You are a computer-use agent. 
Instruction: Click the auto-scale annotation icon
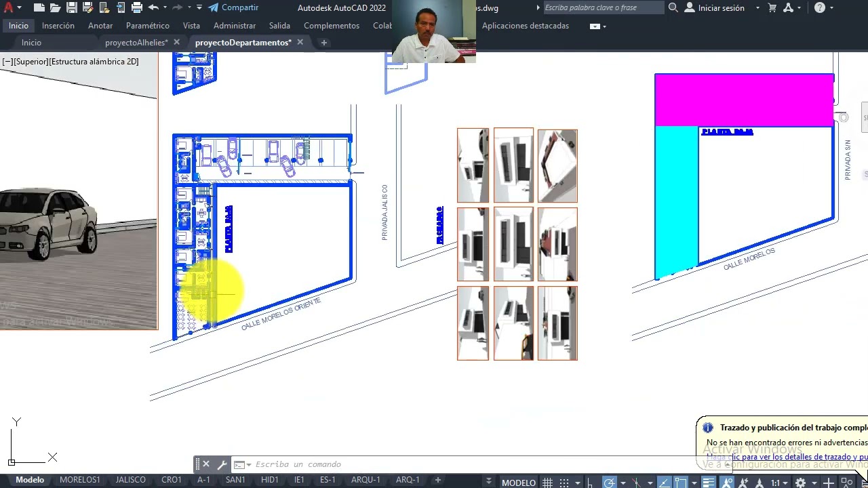tap(743, 483)
